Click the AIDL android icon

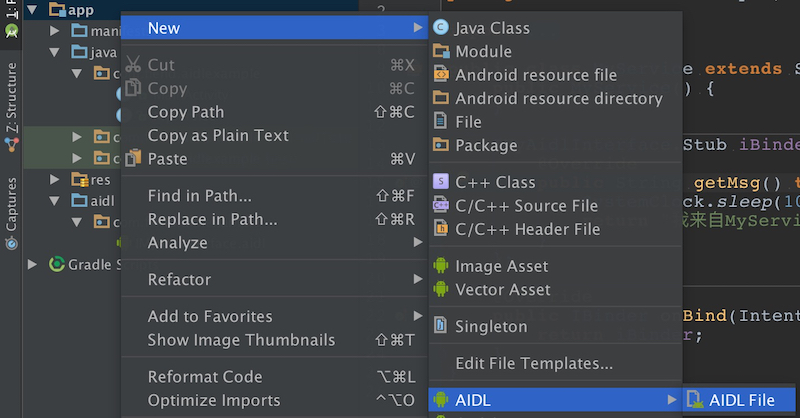click(441, 400)
